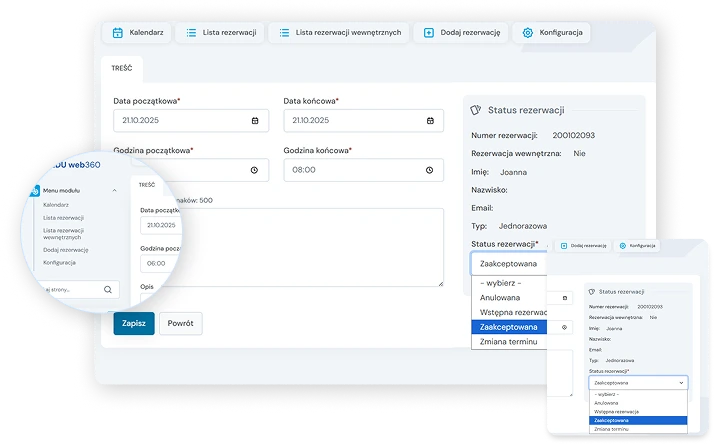Click the Godzina końcowa field showing 08:00
714x445 pixels.
coord(355,171)
